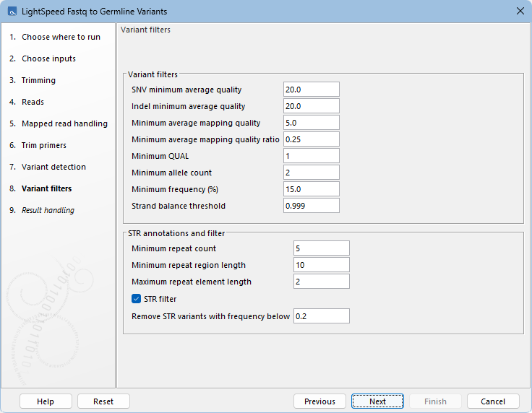This screenshot has height=413, width=532.
Task: Close the LightSpeed Fastq dialog window
Action: (520, 11)
